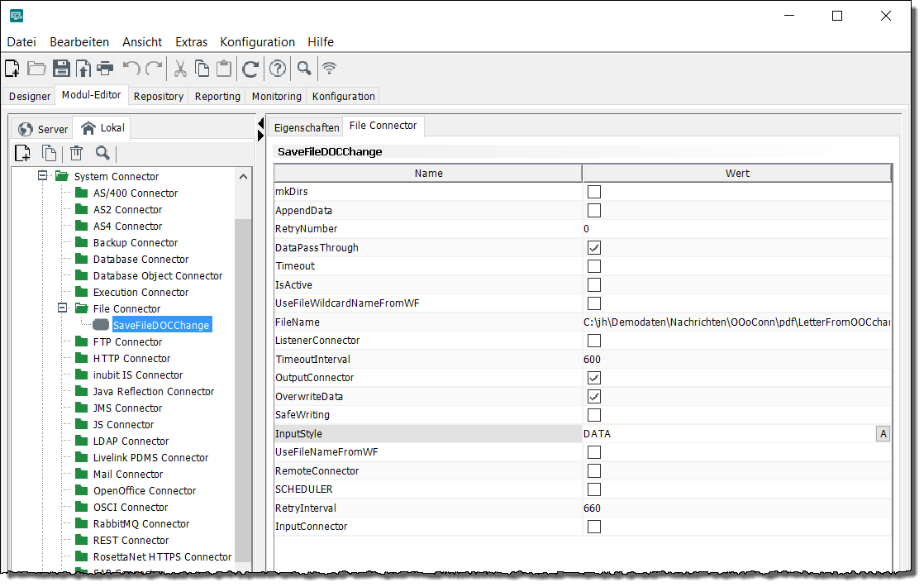Collapse the System Connector folder

[43, 176]
